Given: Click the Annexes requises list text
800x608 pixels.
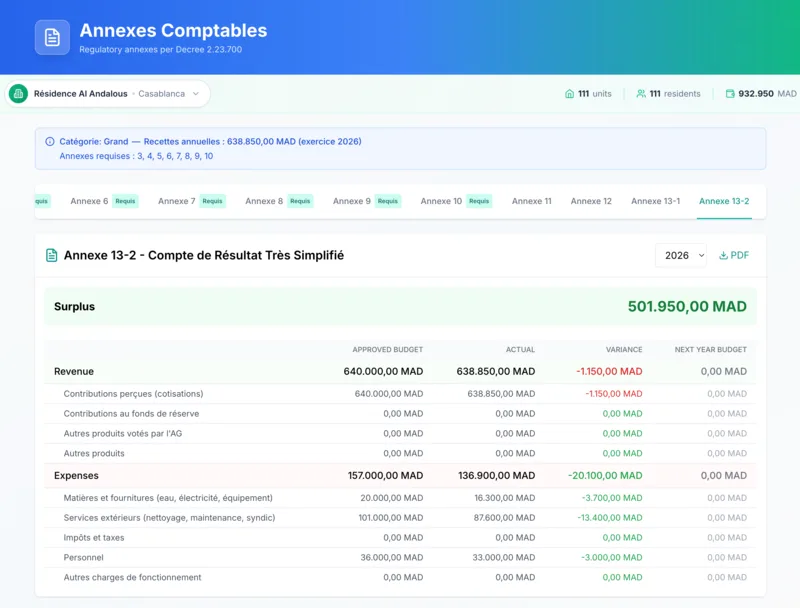Looking at the screenshot, I should click(x=136, y=156).
